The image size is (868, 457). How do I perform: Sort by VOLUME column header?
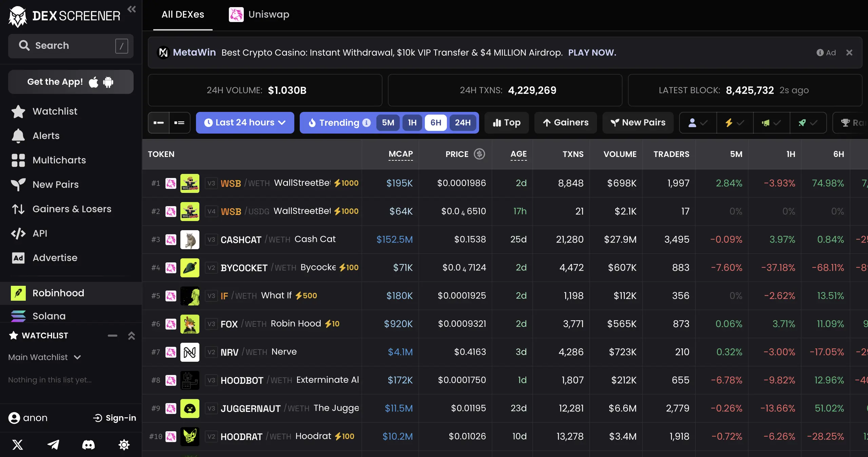coord(620,154)
